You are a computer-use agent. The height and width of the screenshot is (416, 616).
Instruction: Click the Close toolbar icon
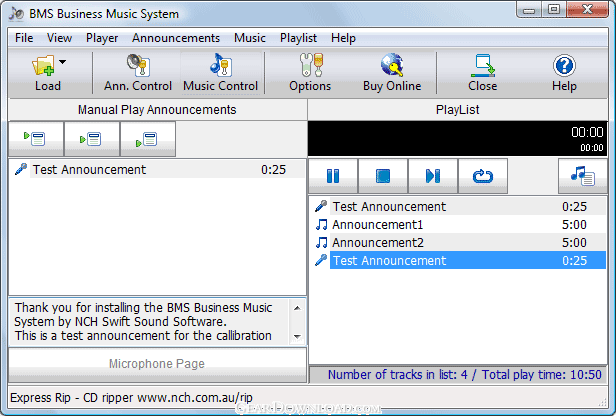[x=483, y=66]
